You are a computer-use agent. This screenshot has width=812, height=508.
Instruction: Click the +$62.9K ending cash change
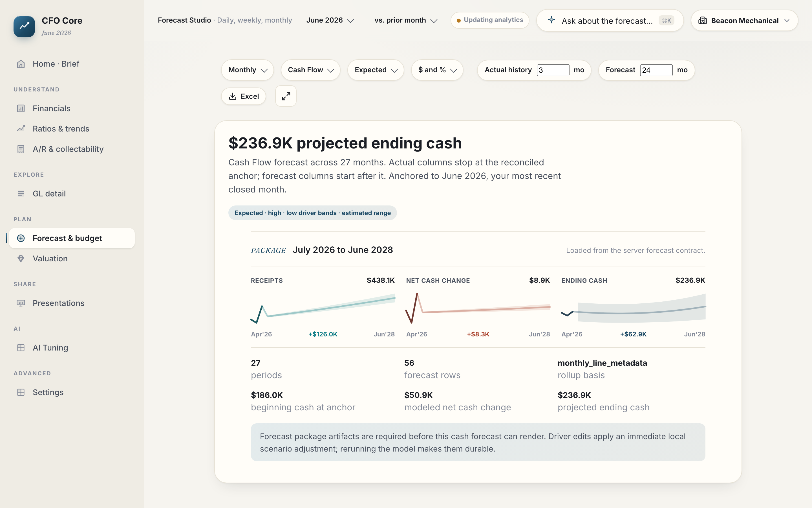(x=633, y=334)
